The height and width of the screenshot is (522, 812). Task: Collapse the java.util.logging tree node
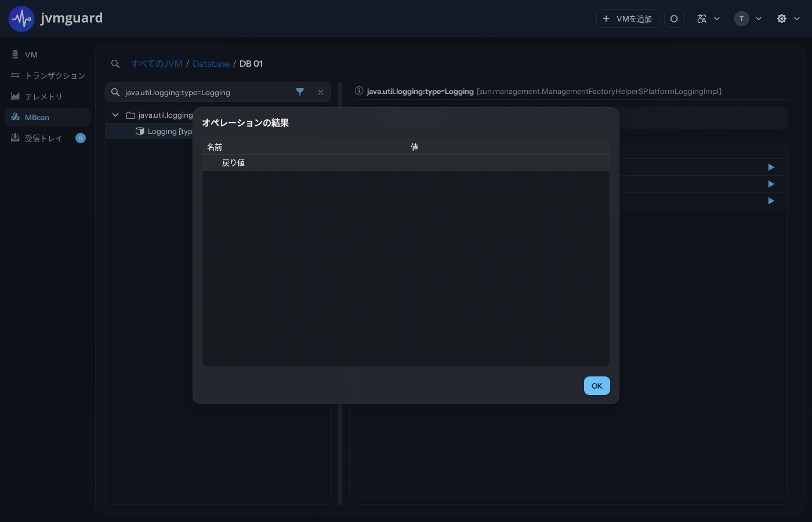click(115, 115)
